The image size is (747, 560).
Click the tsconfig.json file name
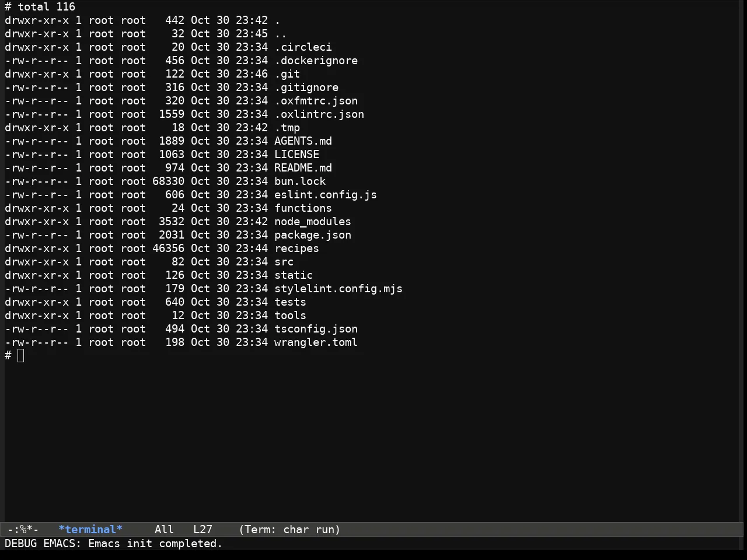coord(316,329)
